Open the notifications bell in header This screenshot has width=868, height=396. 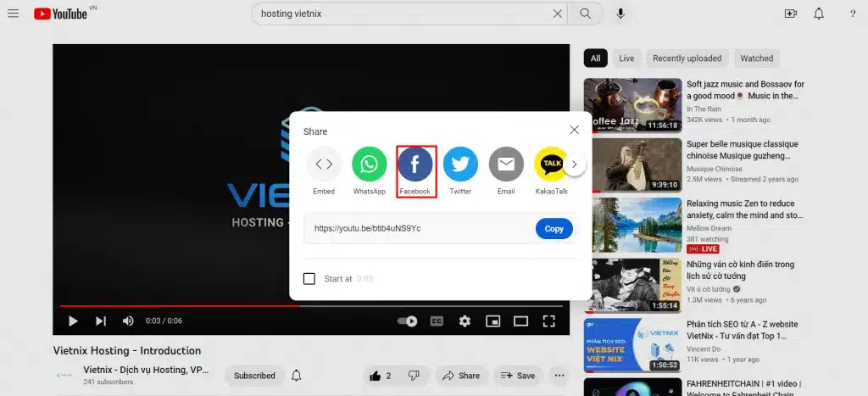819,14
